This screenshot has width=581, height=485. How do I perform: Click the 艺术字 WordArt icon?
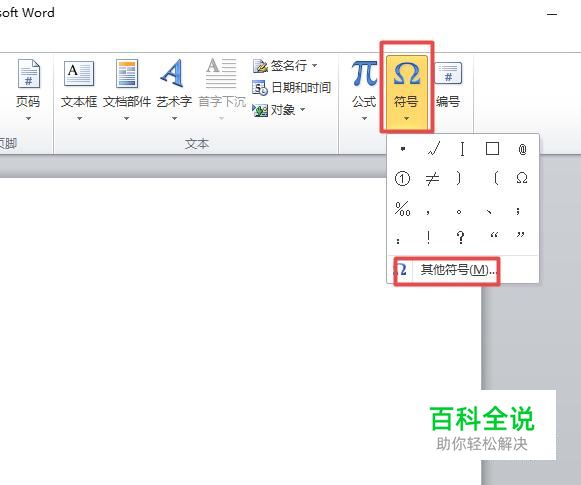[x=173, y=73]
